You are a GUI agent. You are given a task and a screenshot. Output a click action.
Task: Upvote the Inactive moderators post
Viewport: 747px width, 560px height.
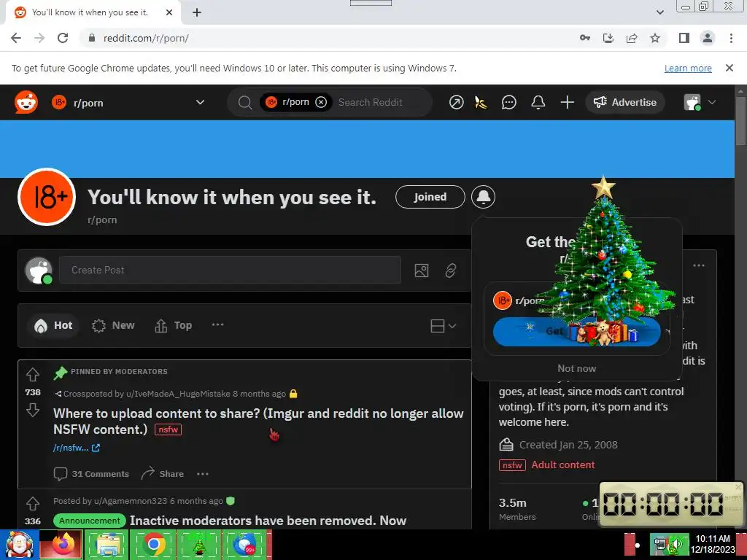(x=32, y=503)
